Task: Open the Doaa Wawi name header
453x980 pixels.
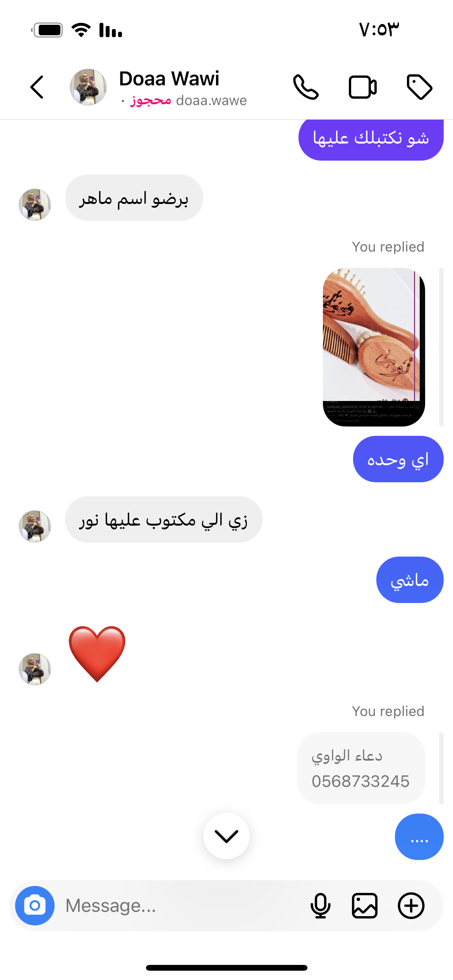Action: pyautogui.click(x=169, y=79)
